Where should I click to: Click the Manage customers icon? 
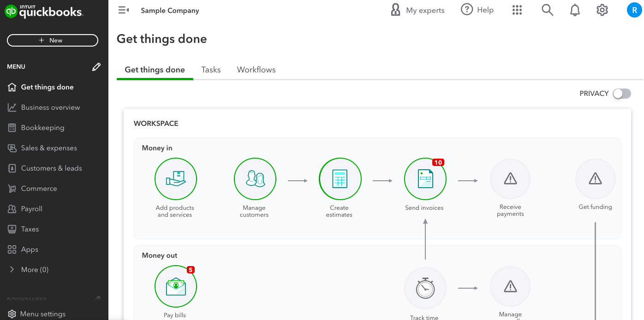point(255,179)
